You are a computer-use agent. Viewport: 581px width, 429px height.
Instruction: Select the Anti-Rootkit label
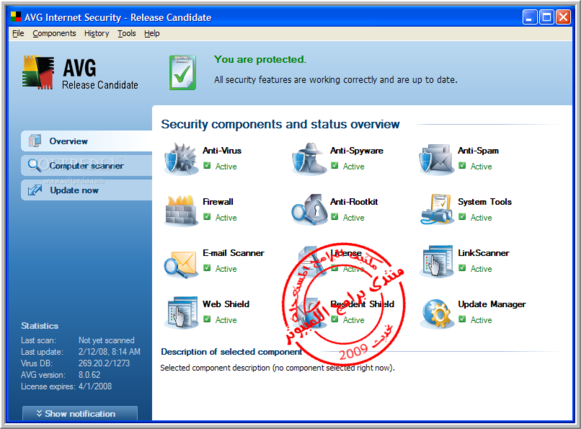click(354, 202)
